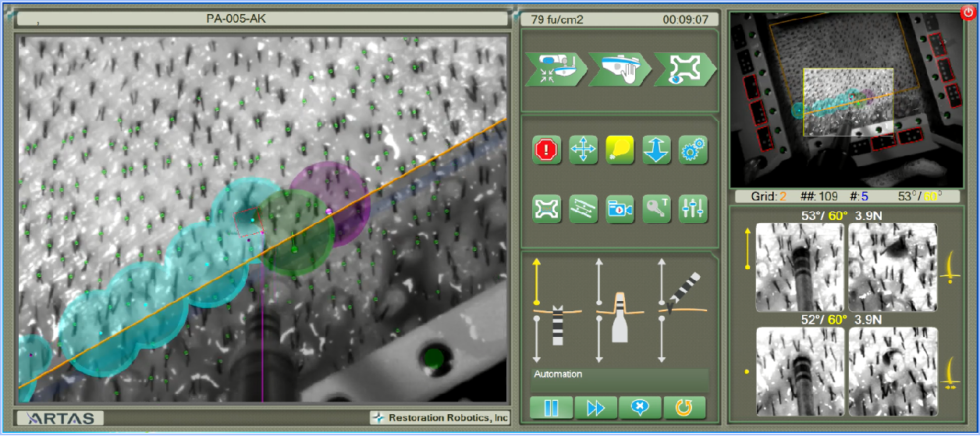Click the Automation status text field
This screenshot has width=980, height=436.
[620, 379]
